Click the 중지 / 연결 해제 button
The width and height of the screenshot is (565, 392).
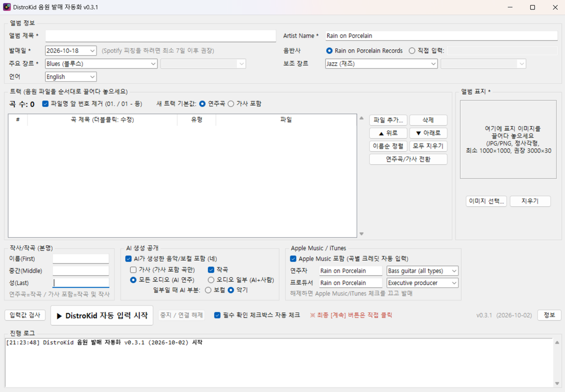coord(182,315)
